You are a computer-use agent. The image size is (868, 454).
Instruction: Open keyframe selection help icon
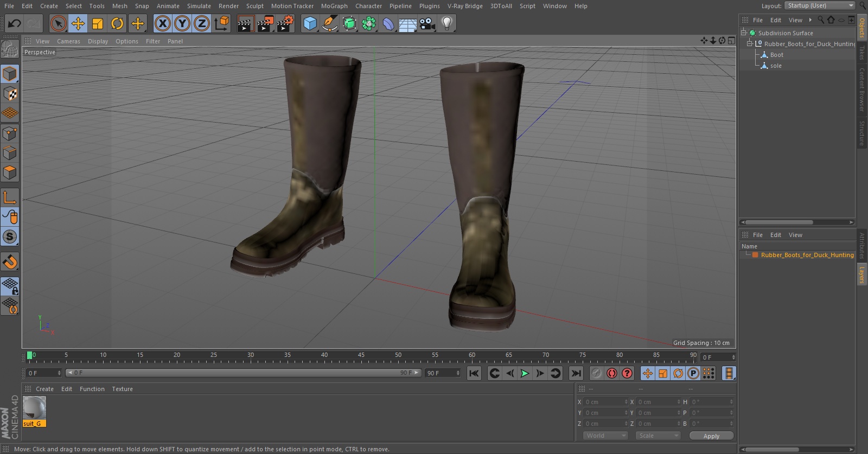[x=627, y=373]
